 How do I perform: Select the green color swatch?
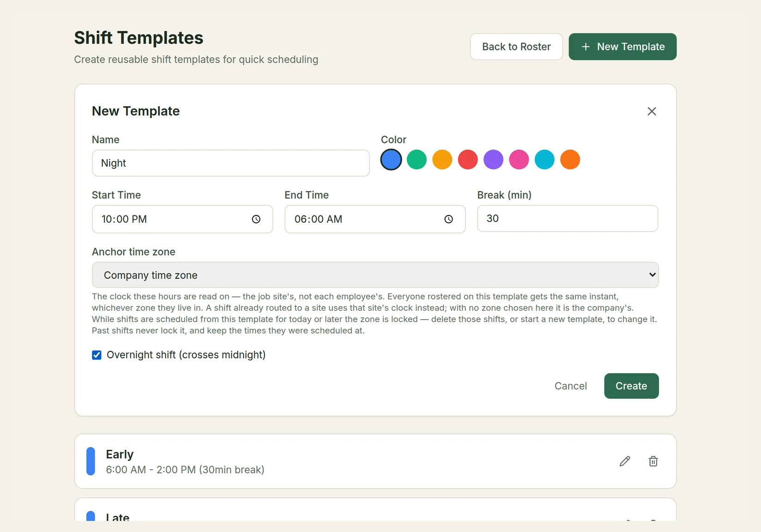pyautogui.click(x=417, y=160)
